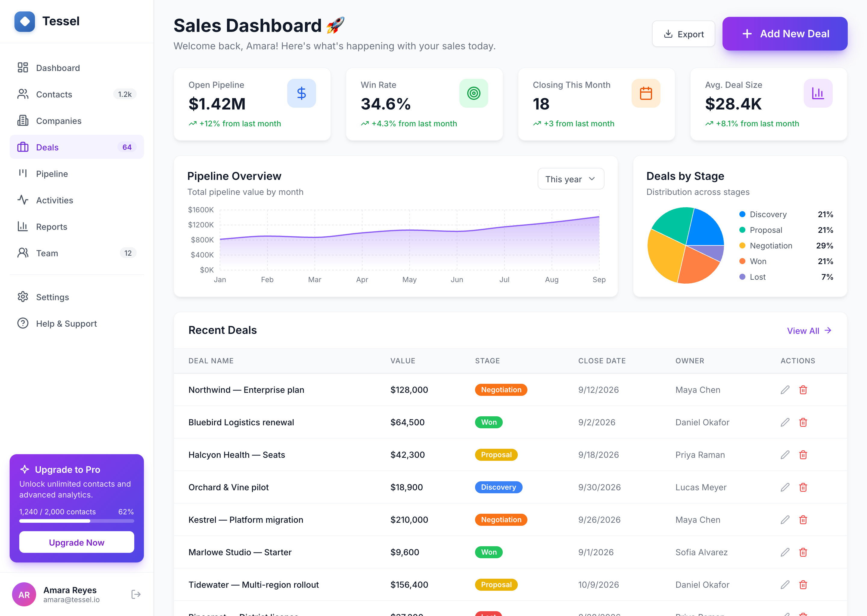Delete the Bluebird Logistics renewal deal
The height and width of the screenshot is (616, 867).
803,422
